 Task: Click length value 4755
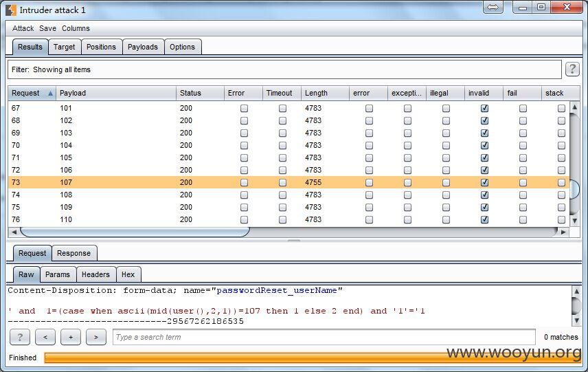pos(313,182)
